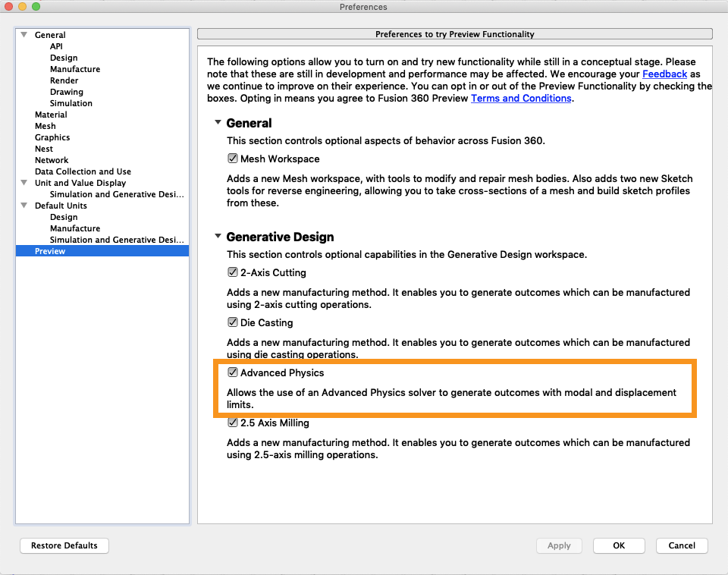Zoom the window with green button
The width and height of the screenshot is (728, 575).
point(36,7)
